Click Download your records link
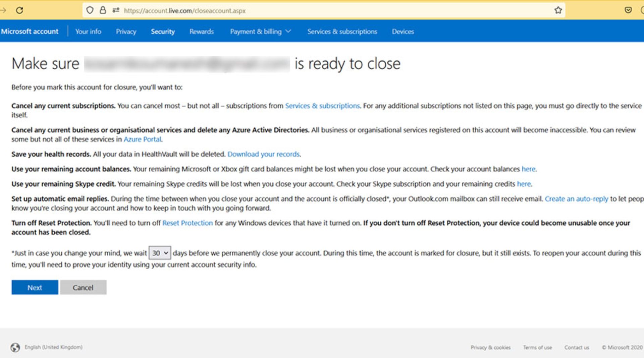The width and height of the screenshot is (644, 358). point(263,154)
